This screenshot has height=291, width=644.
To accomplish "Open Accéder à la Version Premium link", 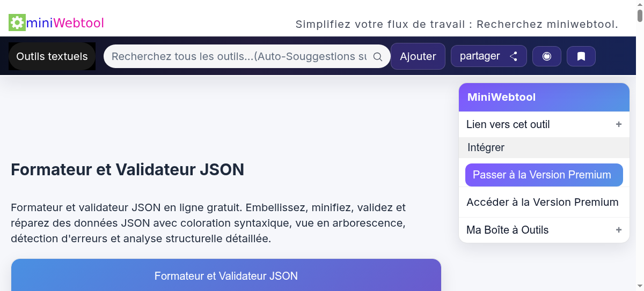I will coord(543,202).
